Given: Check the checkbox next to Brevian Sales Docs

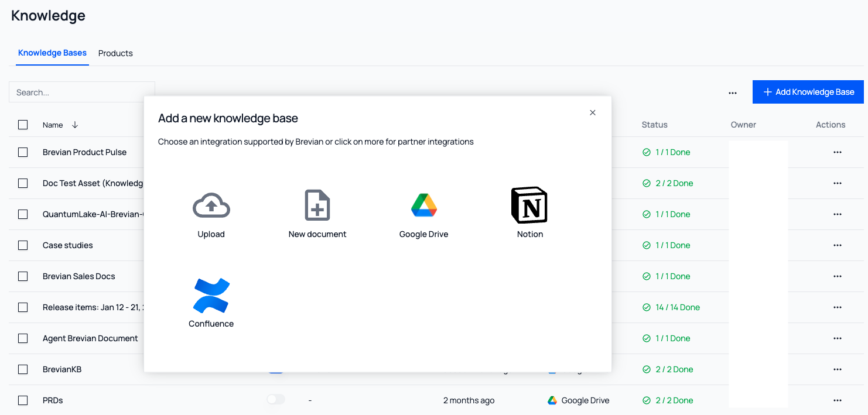Looking at the screenshot, I should (x=23, y=276).
